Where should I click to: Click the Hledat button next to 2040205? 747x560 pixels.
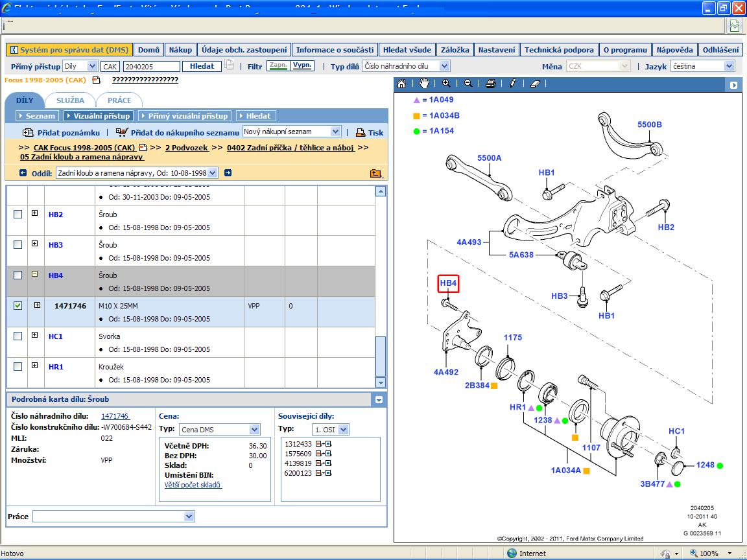(202, 66)
